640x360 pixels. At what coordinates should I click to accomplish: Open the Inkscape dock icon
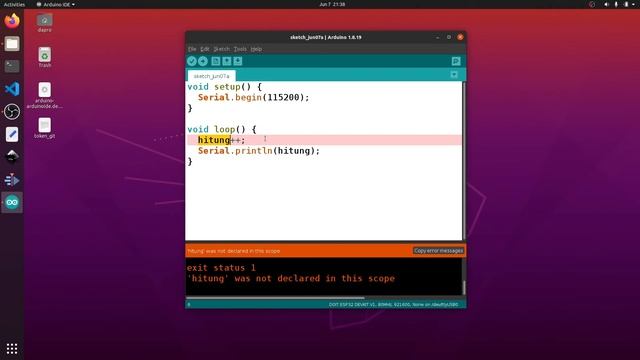pos(12,157)
